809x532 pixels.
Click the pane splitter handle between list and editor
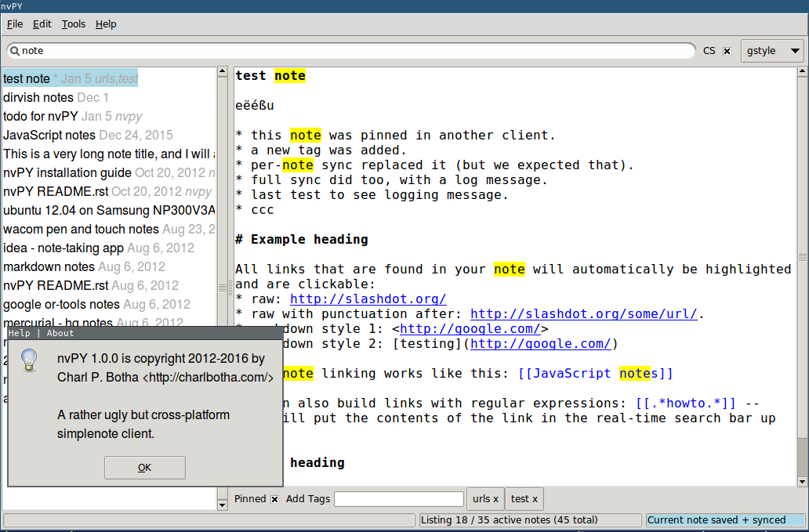coord(230,287)
